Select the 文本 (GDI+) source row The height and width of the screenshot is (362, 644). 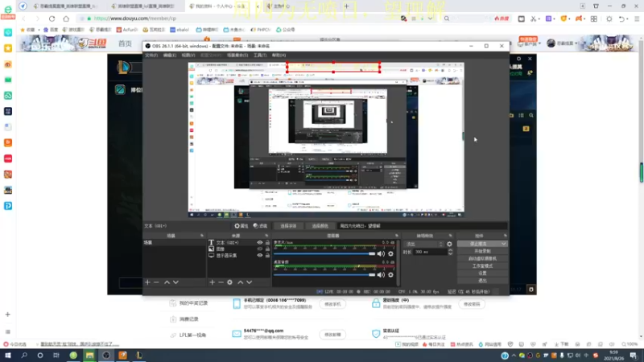pyautogui.click(x=238, y=243)
